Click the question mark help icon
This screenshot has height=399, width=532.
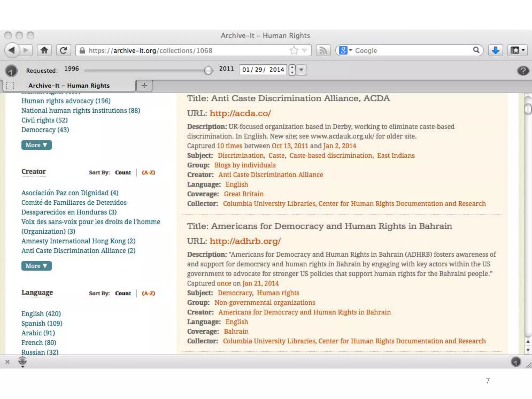(523, 70)
